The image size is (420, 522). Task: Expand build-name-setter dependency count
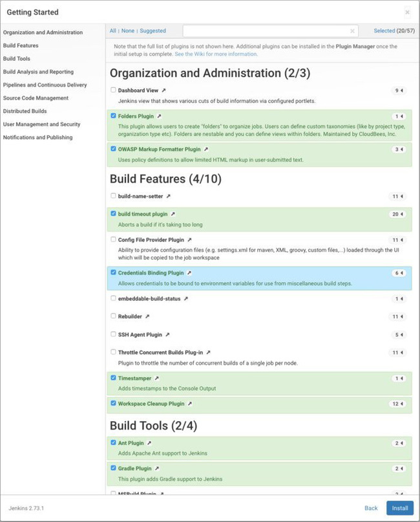coord(397,197)
